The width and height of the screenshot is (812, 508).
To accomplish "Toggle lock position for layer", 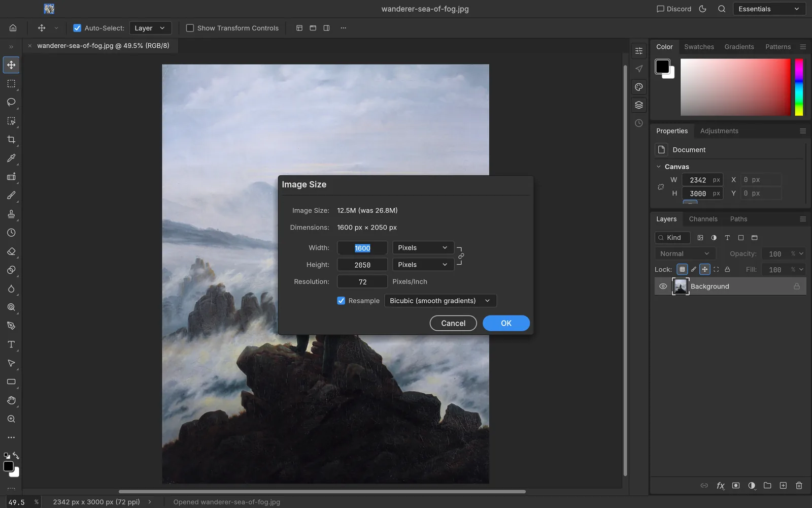I will [704, 269].
